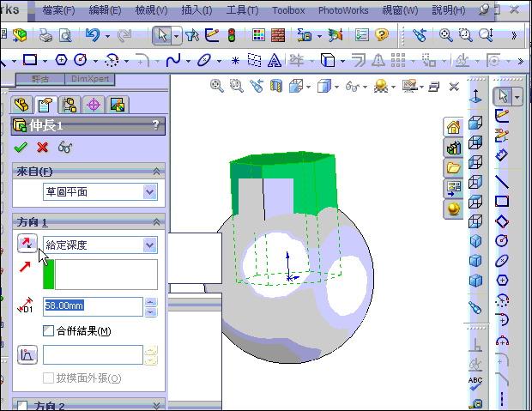Select the point asterisk tool

[x=235, y=61]
